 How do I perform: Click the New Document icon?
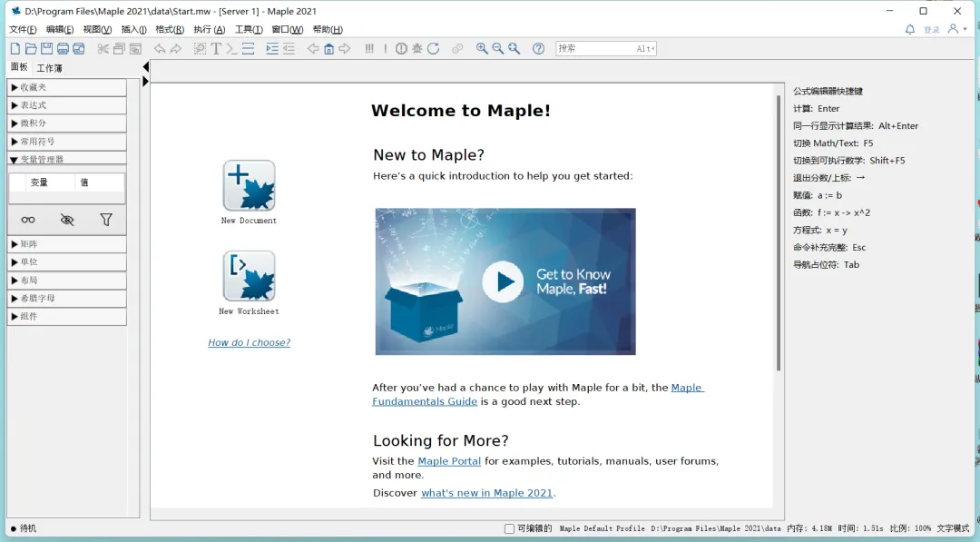pos(249,186)
